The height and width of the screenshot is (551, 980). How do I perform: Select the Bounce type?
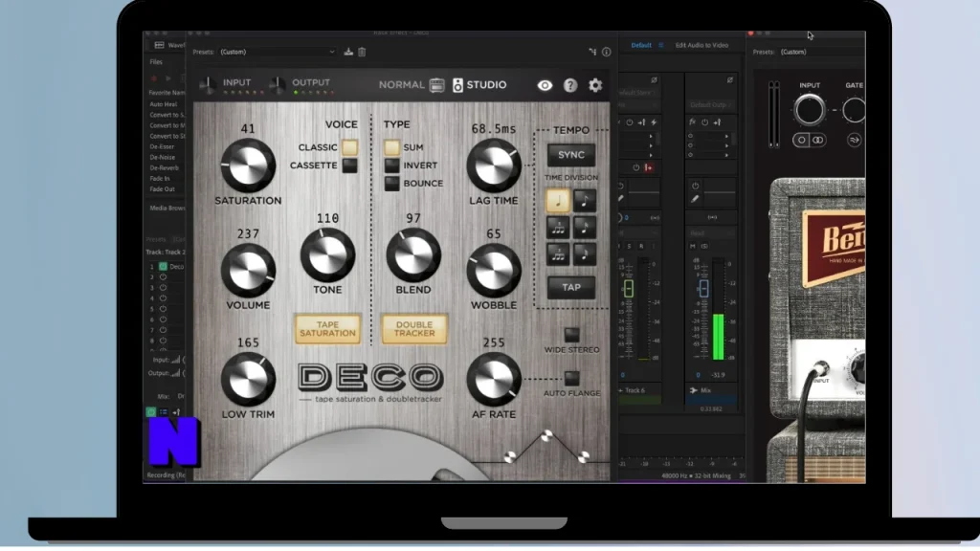click(391, 184)
